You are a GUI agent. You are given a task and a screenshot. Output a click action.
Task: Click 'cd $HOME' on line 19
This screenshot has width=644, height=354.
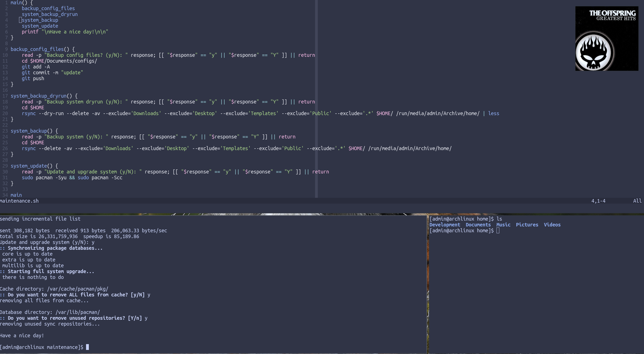[x=33, y=108]
